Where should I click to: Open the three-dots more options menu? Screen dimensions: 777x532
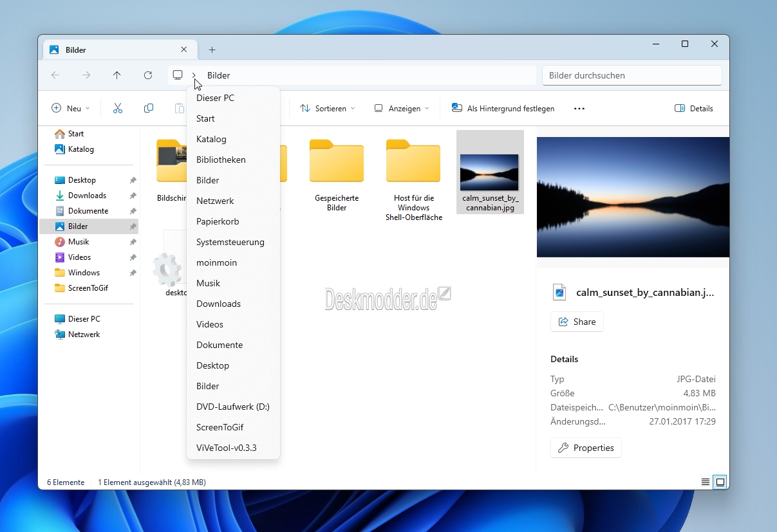coord(579,108)
